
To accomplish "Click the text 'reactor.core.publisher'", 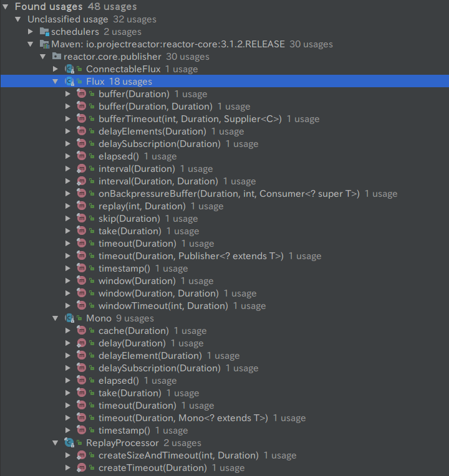I will coord(112,57).
